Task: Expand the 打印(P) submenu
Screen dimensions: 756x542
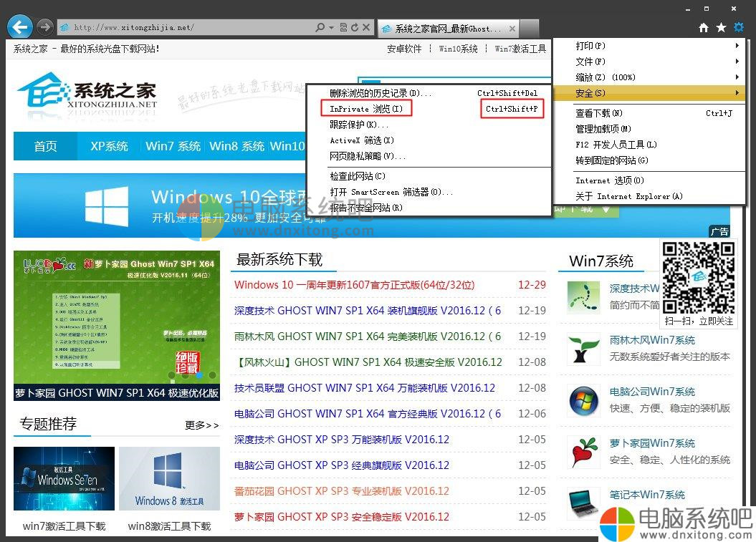Action: (x=650, y=46)
